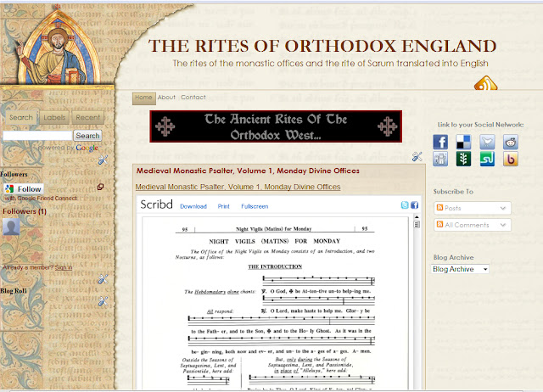543x392 pixels.
Task: Open the Contact page tab
Action: point(193,98)
